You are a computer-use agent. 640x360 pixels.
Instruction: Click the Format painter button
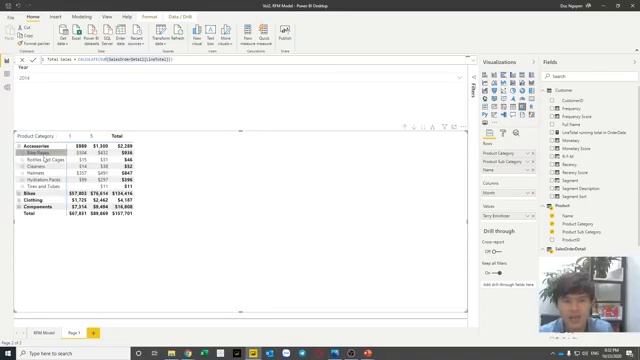point(33,43)
